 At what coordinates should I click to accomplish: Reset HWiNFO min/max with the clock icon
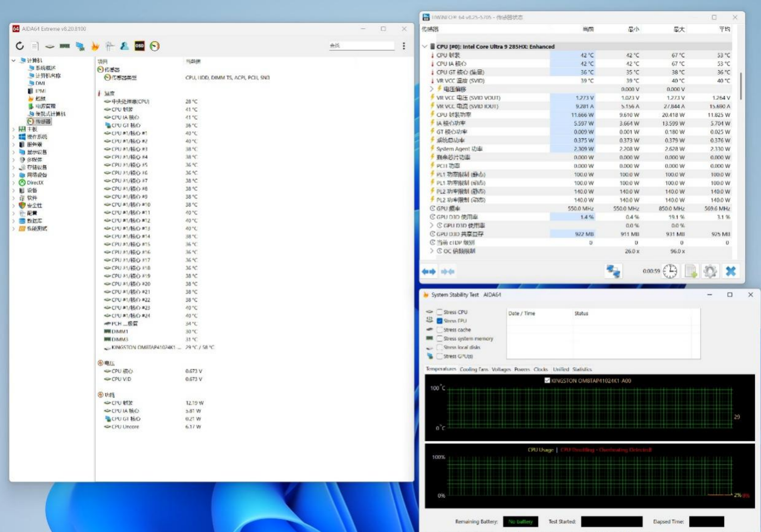point(670,271)
